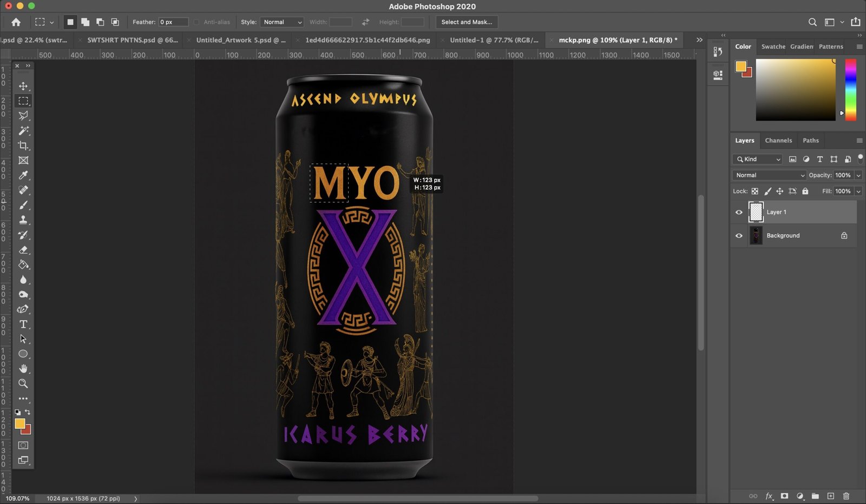Toggle visibility of Background layer

tap(739, 236)
